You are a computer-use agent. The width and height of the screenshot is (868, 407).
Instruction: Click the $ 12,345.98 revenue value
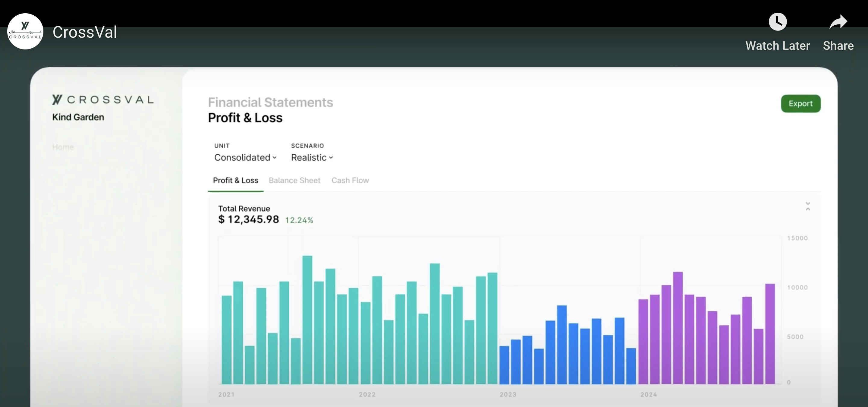[249, 219]
